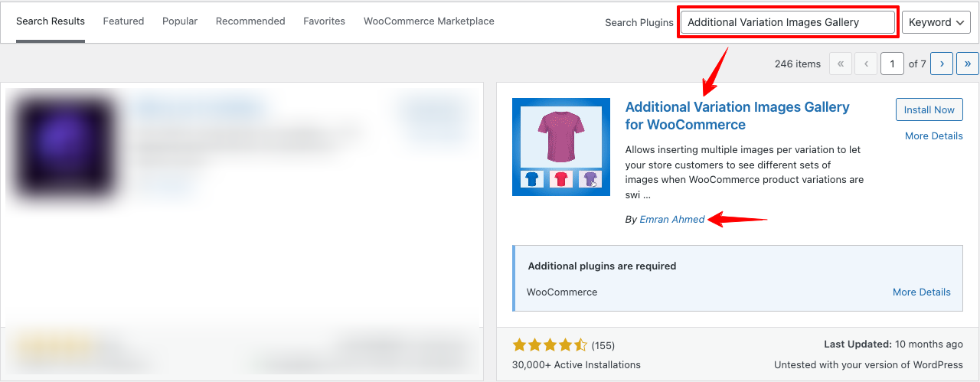The height and width of the screenshot is (382, 980).
Task: Jump to the last page arrow
Action: (968, 64)
